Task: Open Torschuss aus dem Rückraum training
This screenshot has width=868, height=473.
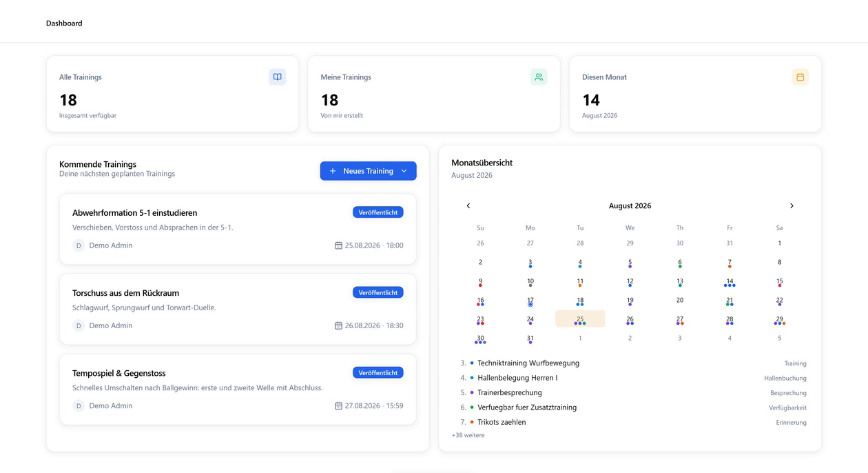Action: pyautogui.click(x=238, y=309)
